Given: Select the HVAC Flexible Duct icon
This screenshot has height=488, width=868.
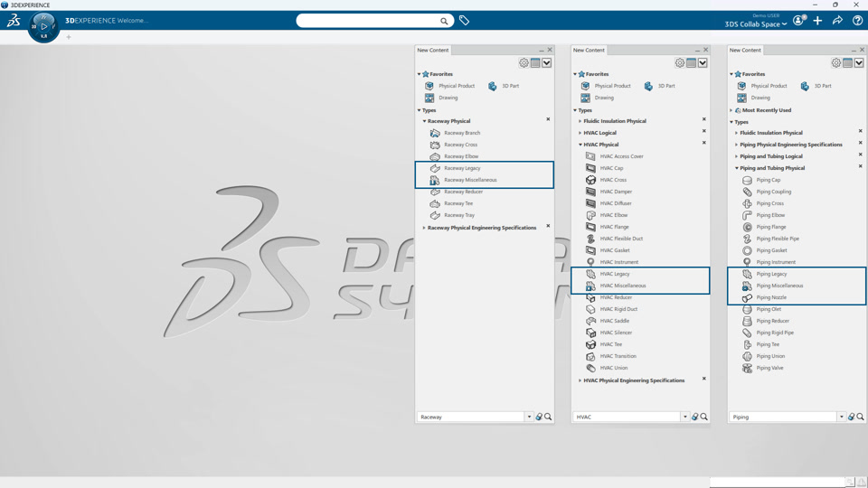Looking at the screenshot, I should click(590, 239).
